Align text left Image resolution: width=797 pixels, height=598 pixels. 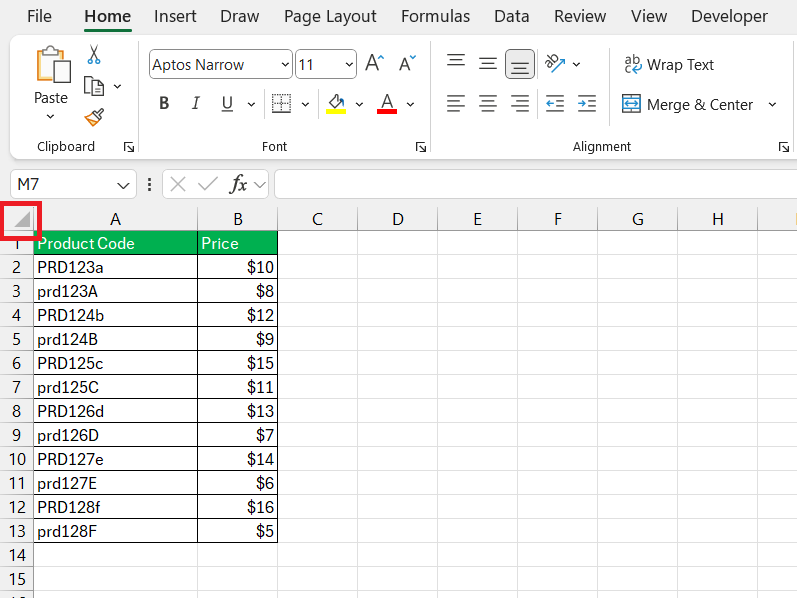pyautogui.click(x=456, y=104)
